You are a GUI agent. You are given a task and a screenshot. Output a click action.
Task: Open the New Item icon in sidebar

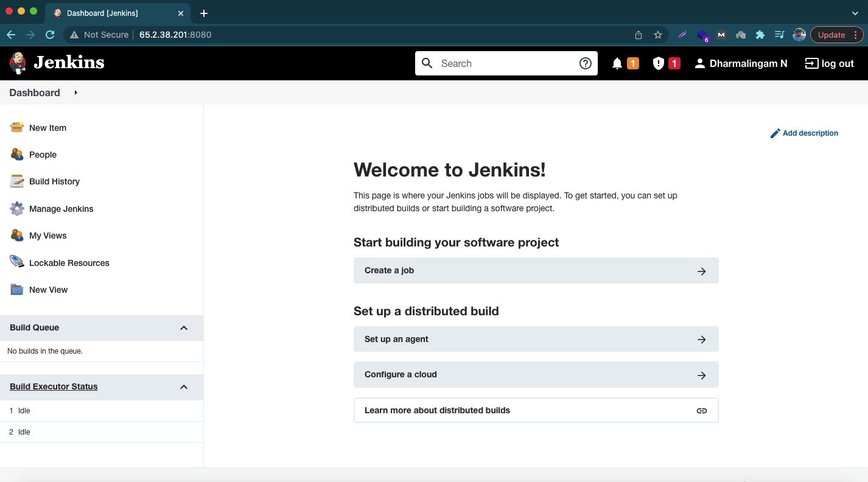(x=17, y=127)
